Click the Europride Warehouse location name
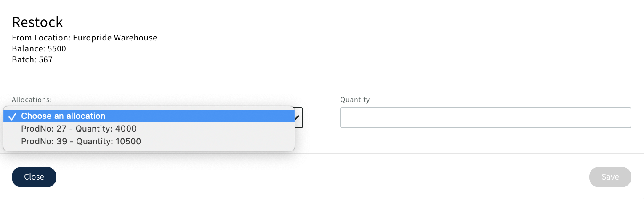 point(115,38)
